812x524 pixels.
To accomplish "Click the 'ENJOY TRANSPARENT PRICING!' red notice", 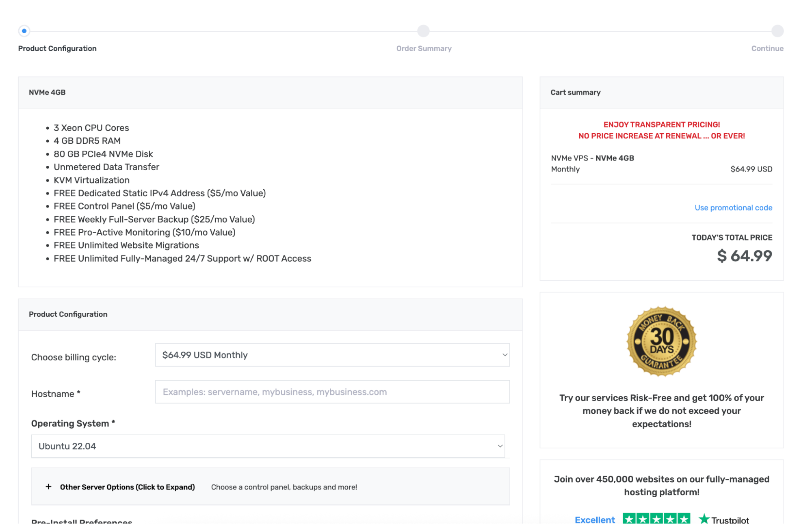I will [662, 125].
